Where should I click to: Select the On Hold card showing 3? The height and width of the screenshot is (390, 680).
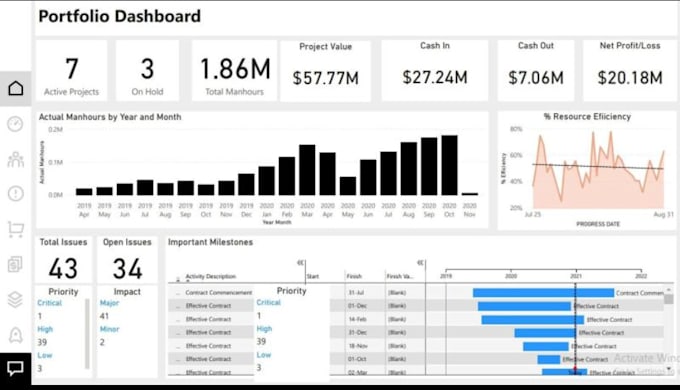pyautogui.click(x=147, y=71)
